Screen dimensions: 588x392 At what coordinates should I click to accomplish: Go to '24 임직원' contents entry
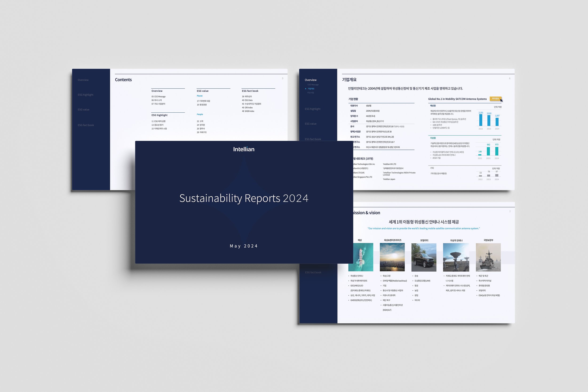point(201,125)
